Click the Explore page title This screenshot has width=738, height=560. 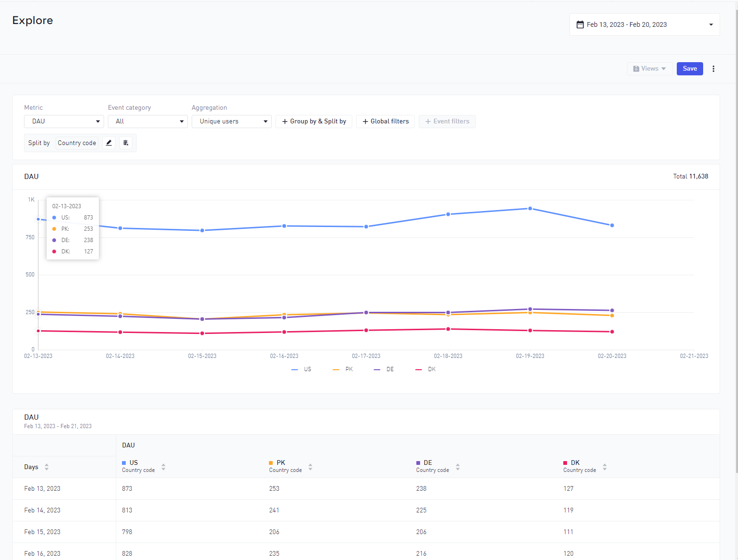32,21
